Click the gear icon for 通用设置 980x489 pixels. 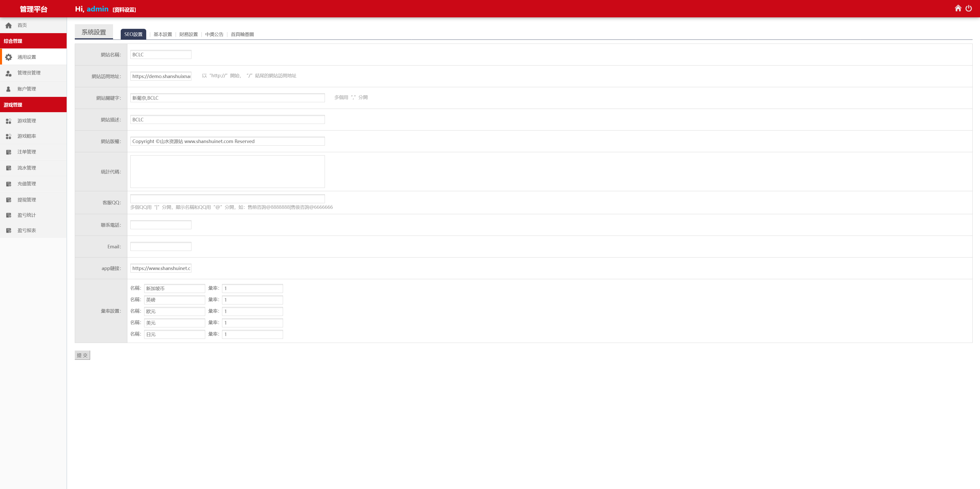pyautogui.click(x=8, y=57)
